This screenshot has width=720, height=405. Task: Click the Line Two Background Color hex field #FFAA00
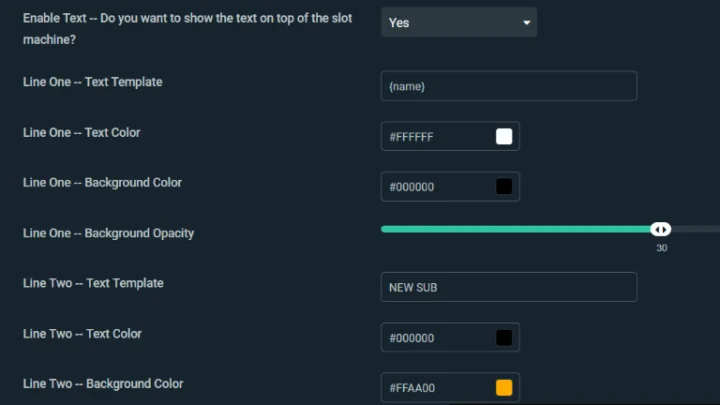435,388
